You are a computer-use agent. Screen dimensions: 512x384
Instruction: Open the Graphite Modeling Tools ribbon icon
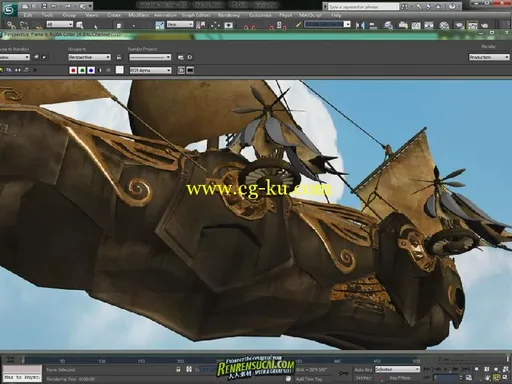pos(403,25)
